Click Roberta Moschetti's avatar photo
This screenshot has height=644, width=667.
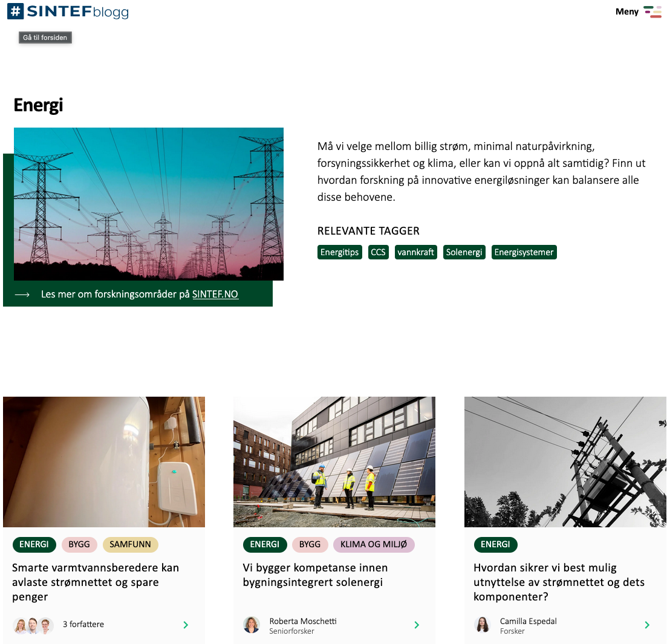click(252, 625)
